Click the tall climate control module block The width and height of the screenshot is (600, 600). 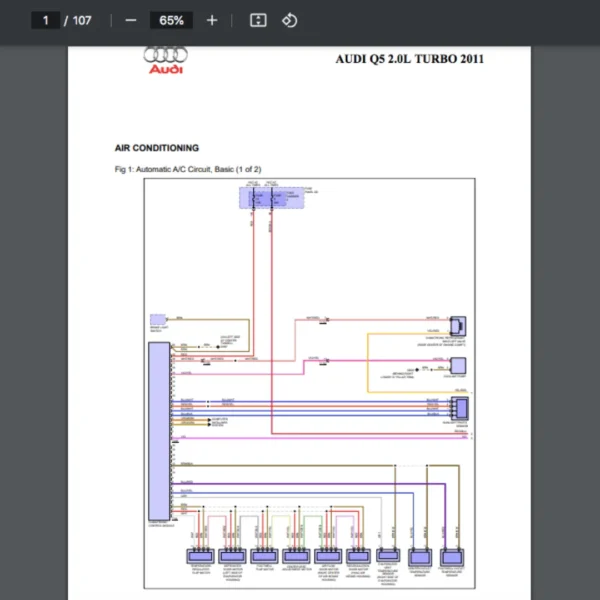coord(158,430)
